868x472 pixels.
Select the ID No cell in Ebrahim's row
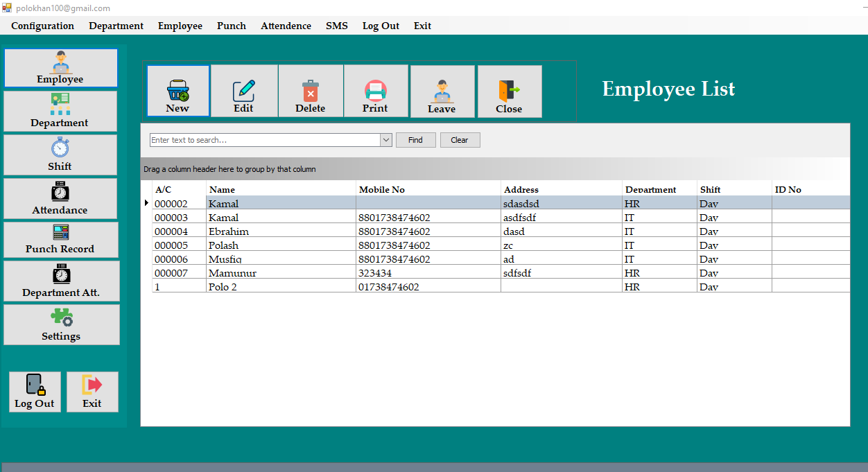[810, 231]
